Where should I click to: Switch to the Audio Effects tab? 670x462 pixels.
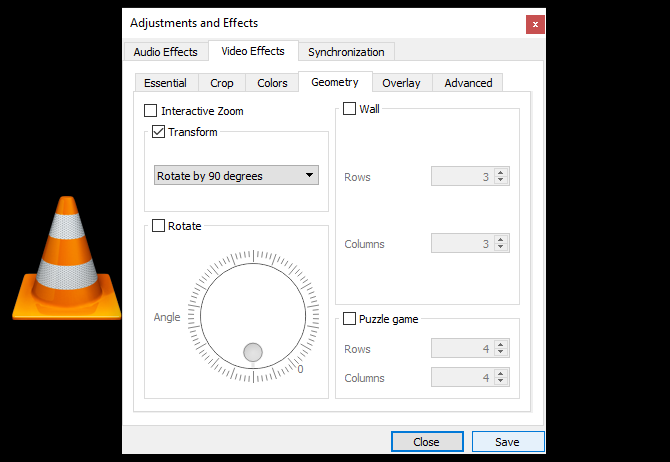point(166,52)
